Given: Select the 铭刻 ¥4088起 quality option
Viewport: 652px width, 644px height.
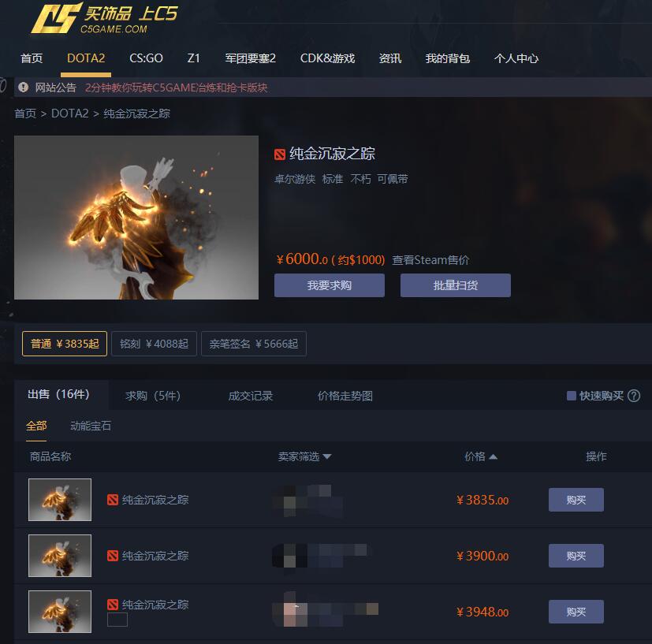Looking at the screenshot, I should pos(154,344).
